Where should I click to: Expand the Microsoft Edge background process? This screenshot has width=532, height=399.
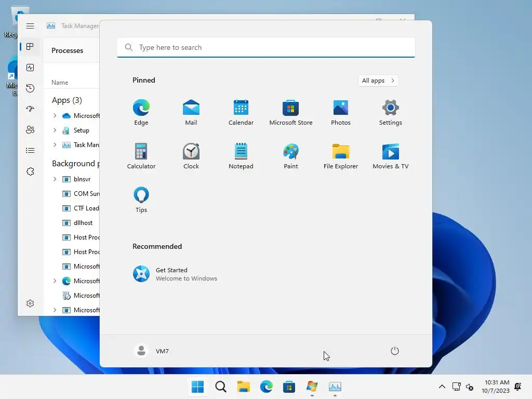55,281
